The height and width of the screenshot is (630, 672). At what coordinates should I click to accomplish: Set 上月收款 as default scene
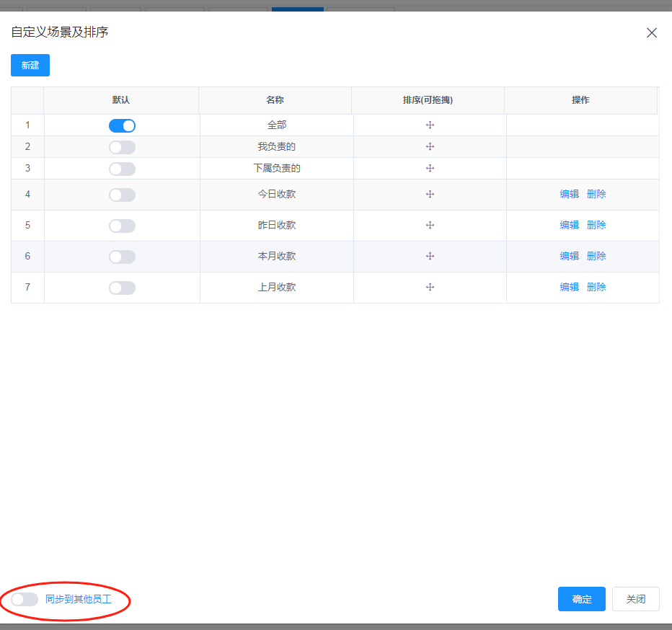click(122, 288)
